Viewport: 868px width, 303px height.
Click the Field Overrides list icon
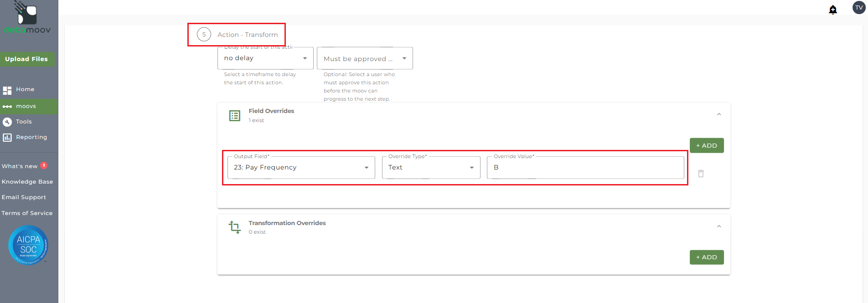point(235,116)
